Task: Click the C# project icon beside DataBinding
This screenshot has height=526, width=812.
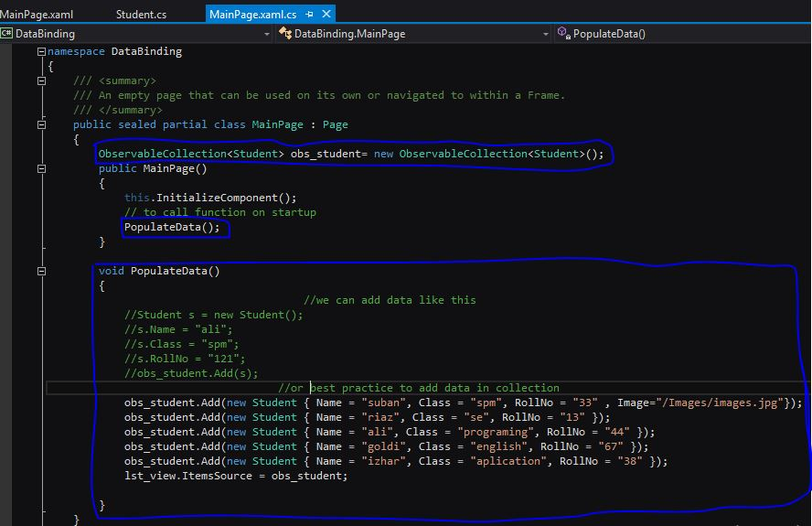Action: point(6,34)
